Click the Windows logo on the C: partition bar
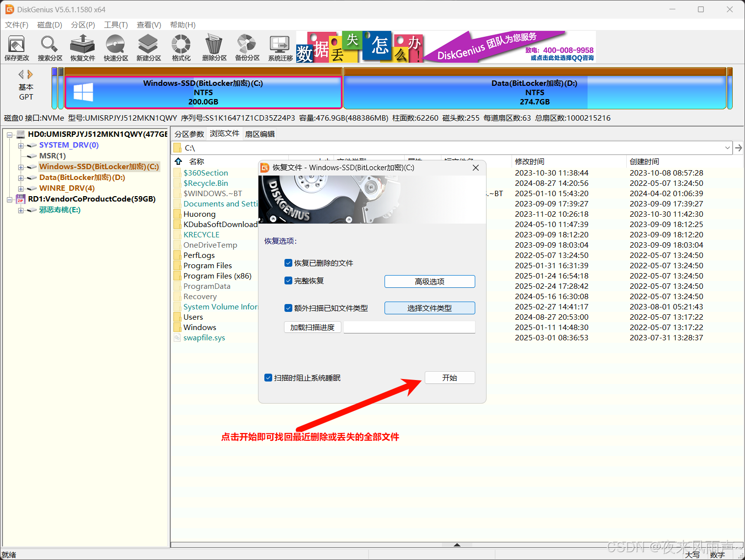The height and width of the screenshot is (560, 745). [83, 92]
